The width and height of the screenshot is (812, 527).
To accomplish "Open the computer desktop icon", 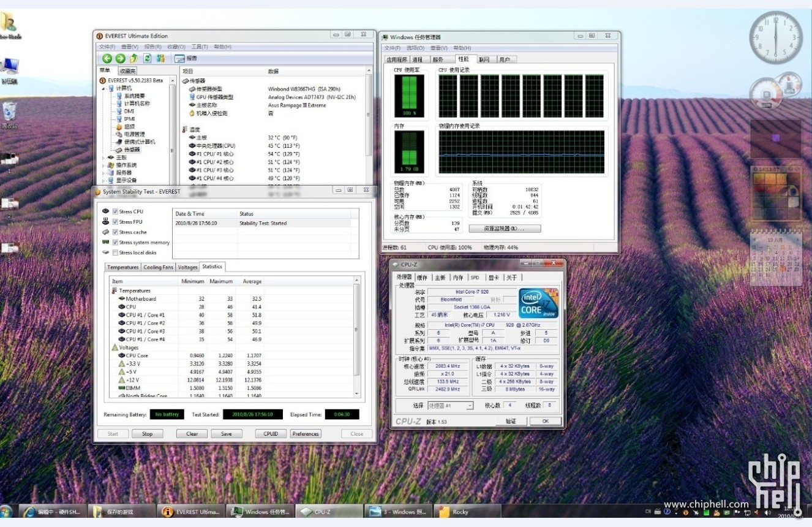I will 10,70.
